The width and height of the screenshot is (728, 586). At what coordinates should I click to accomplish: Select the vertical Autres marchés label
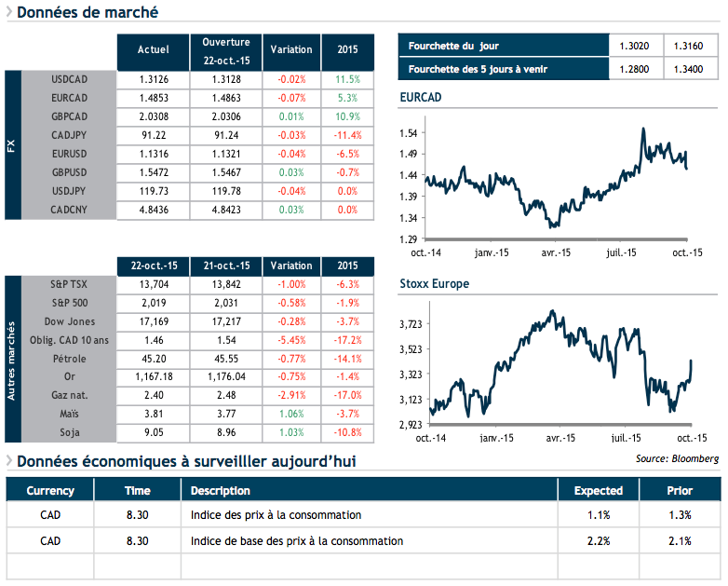click(x=12, y=359)
